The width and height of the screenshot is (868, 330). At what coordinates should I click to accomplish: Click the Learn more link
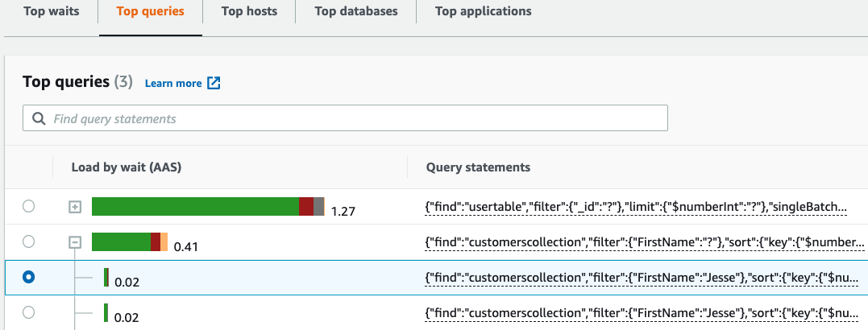(x=173, y=83)
